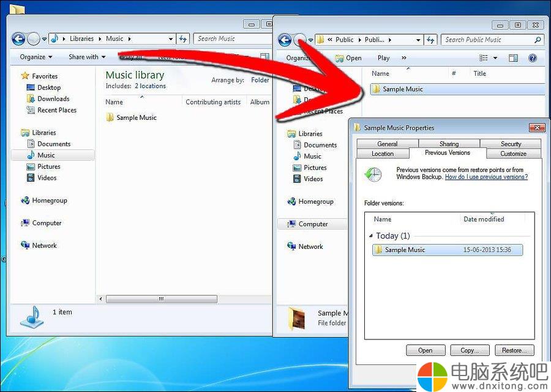Open Recent Places in left window

(51, 110)
